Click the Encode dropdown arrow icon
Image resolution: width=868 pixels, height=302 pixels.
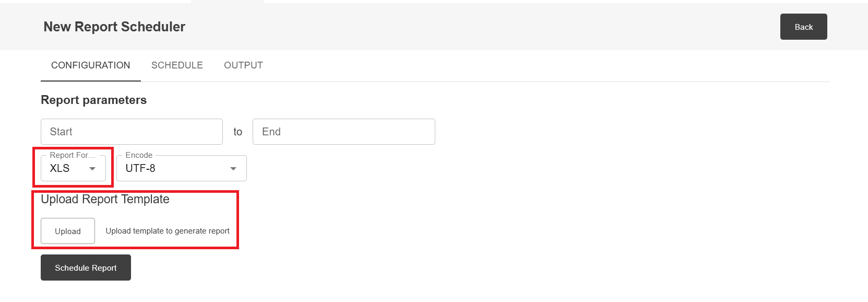(233, 169)
